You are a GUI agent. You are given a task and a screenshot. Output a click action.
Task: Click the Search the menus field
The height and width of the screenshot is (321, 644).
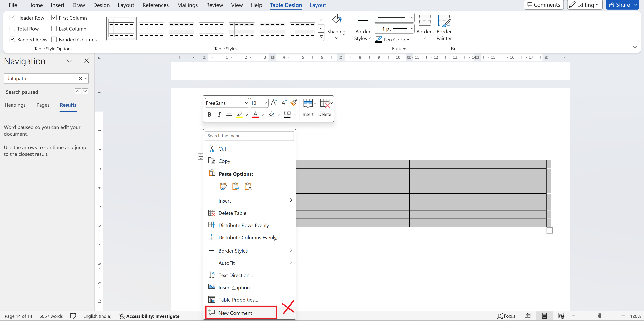click(x=249, y=136)
